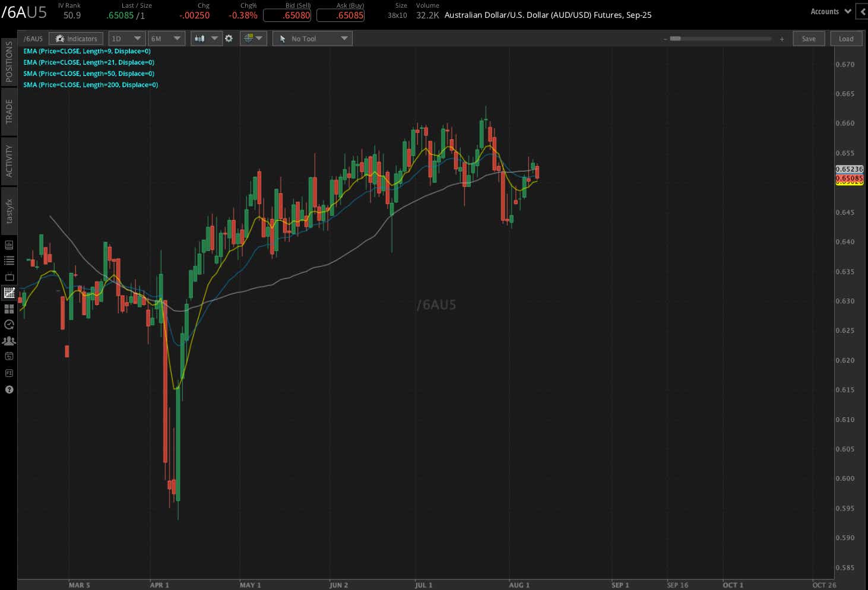Screen dimensions: 868x590
Task: Toggle the EMA Length=9 indicator label
Action: [87, 51]
